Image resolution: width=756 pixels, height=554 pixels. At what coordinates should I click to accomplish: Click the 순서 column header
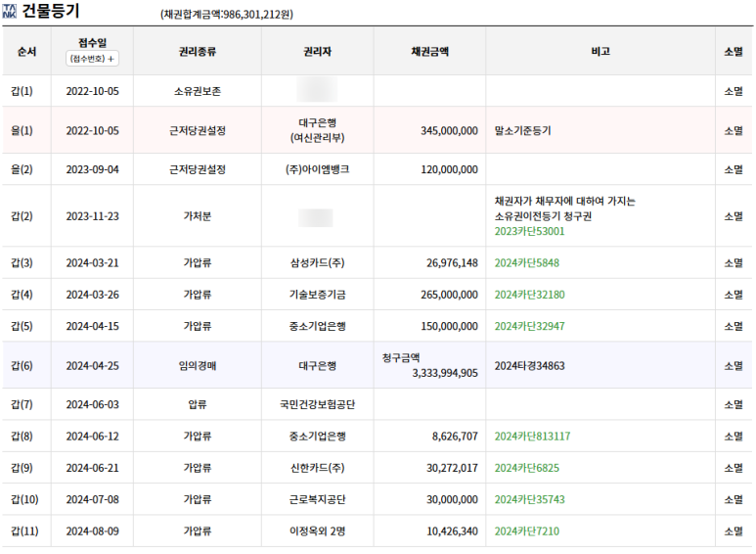[x=26, y=51]
